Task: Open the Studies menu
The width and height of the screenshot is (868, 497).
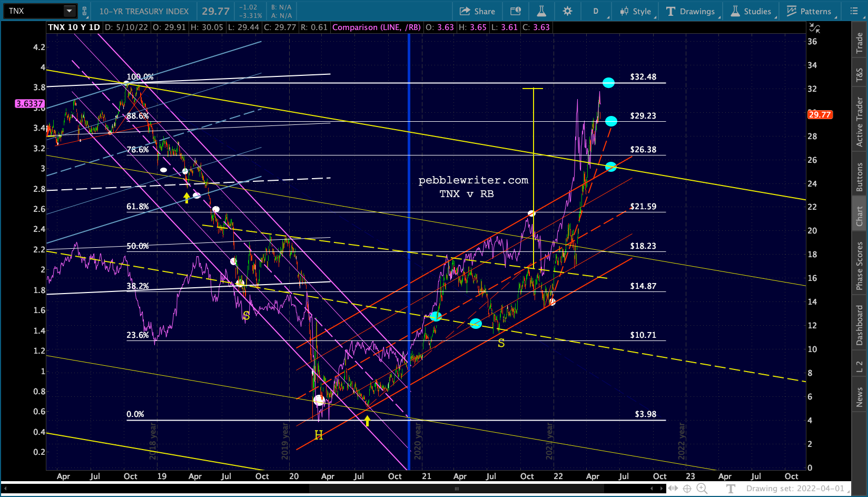Action: point(751,11)
